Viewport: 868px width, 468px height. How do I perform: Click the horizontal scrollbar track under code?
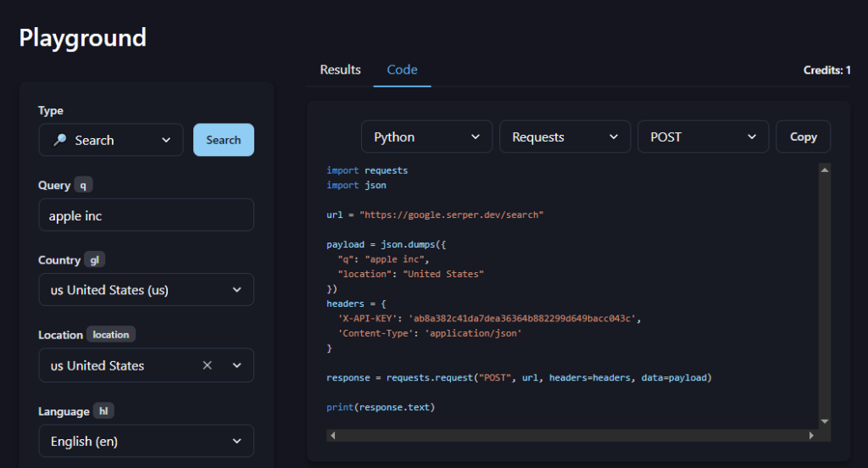[x=572, y=435]
